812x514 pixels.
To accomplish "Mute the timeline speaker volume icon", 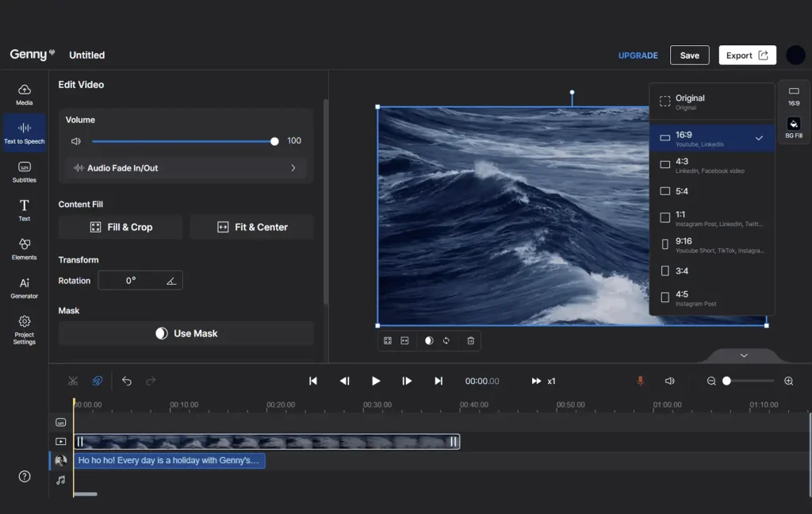I will click(669, 382).
